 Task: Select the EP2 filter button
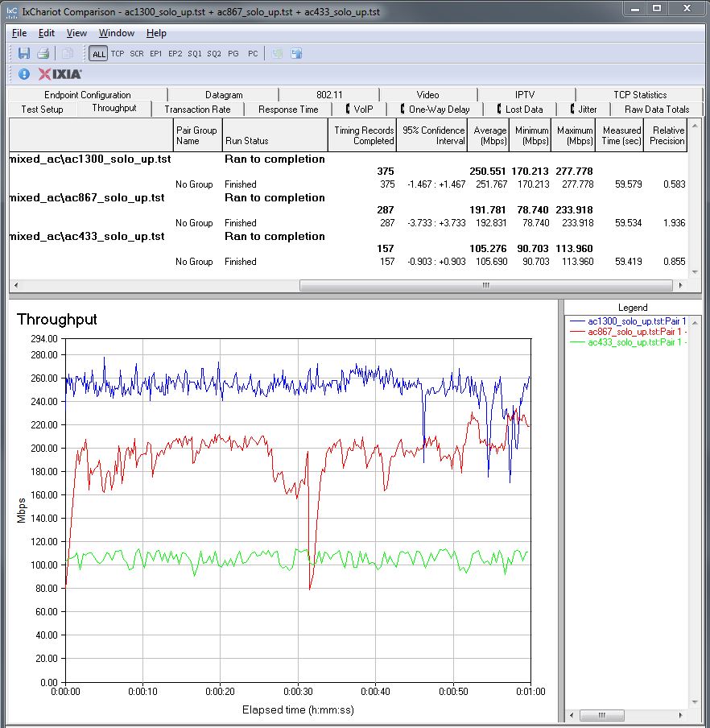(x=175, y=54)
